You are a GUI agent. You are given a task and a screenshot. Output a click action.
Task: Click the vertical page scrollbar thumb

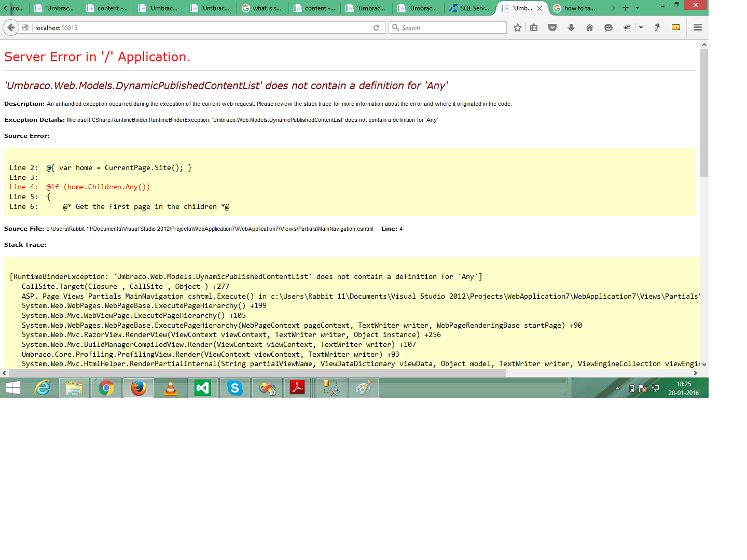pos(704,113)
